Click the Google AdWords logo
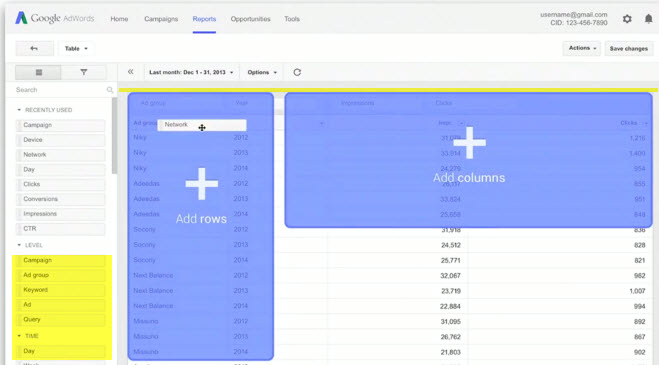 click(x=55, y=18)
